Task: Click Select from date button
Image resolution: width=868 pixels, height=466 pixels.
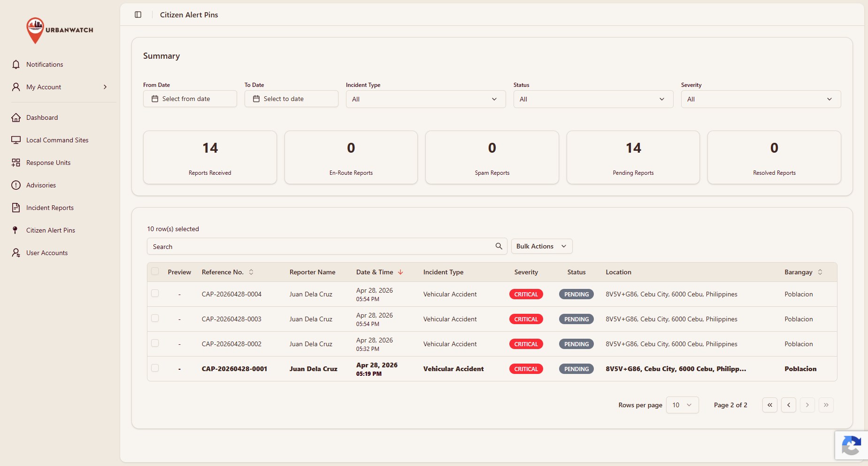Action: (x=190, y=99)
